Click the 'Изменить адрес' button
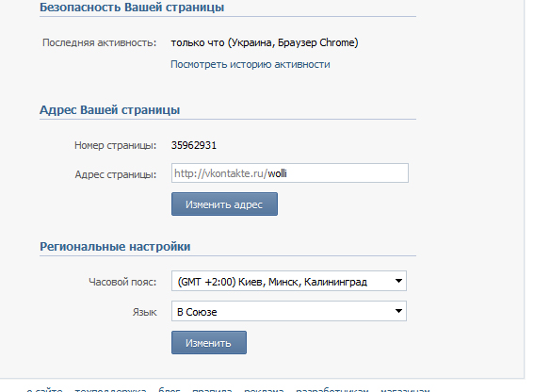534x392 pixels. coord(224,204)
